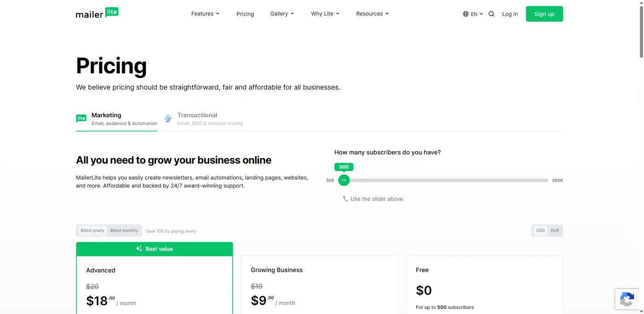644x314 pixels.
Task: Click the Advanced plan title
Action: (101, 270)
